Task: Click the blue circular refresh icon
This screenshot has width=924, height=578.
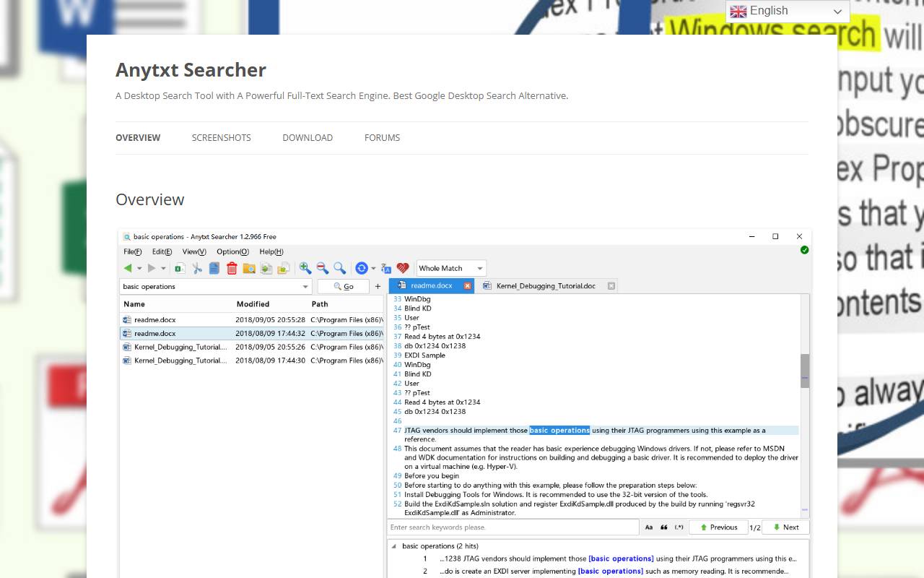Action: point(362,268)
